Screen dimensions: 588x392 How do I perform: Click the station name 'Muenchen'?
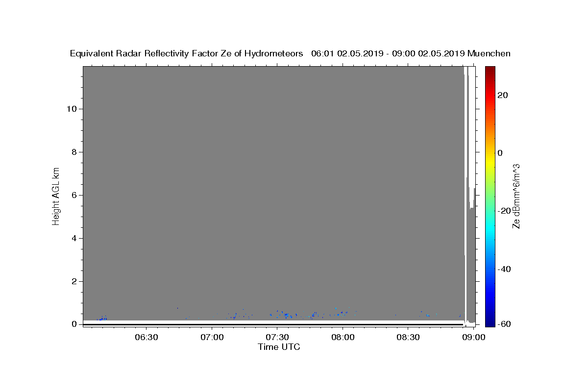point(489,54)
